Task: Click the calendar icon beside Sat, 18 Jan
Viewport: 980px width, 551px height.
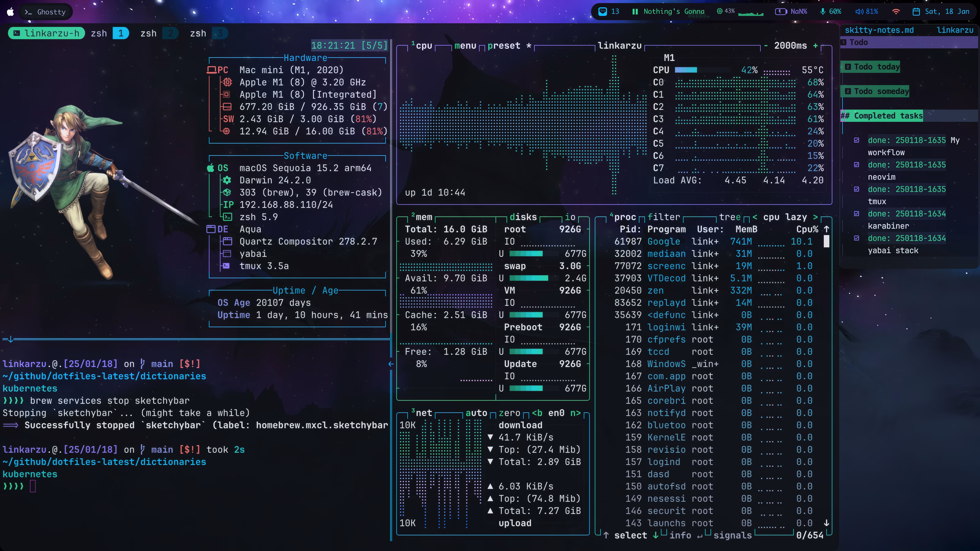Action: pos(916,11)
